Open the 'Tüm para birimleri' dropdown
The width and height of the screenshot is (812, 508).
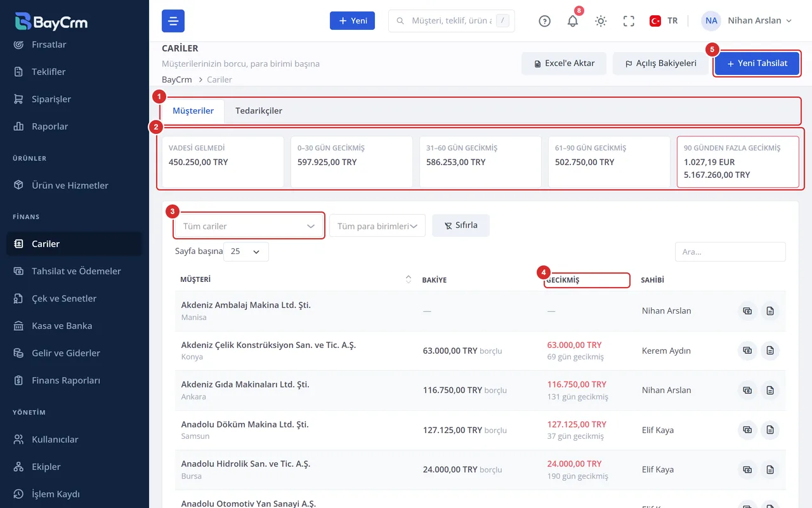[377, 226]
